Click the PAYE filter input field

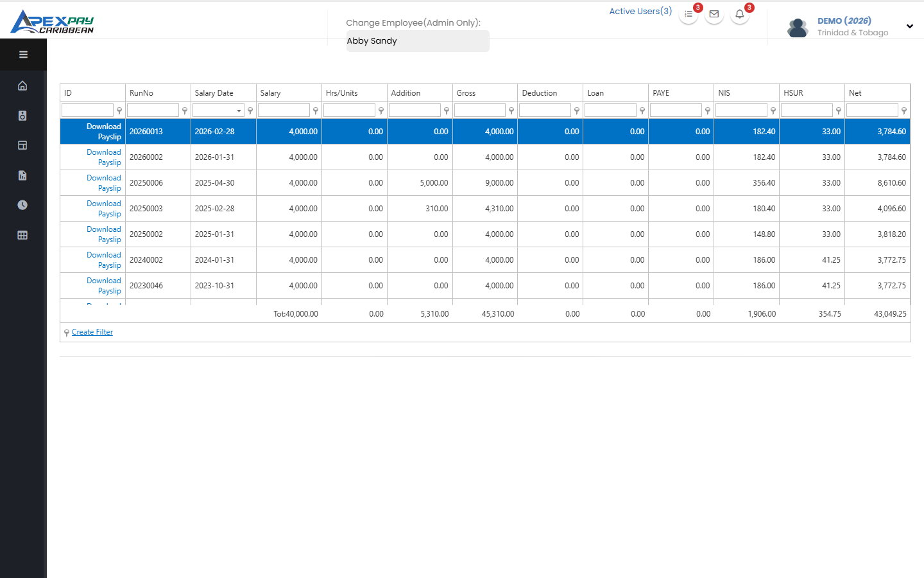point(676,110)
